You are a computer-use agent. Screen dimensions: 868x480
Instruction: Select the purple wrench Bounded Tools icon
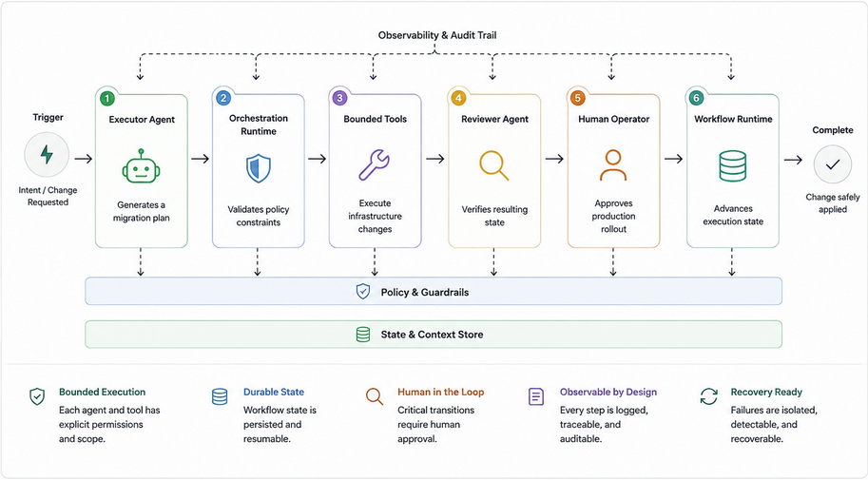click(x=375, y=165)
